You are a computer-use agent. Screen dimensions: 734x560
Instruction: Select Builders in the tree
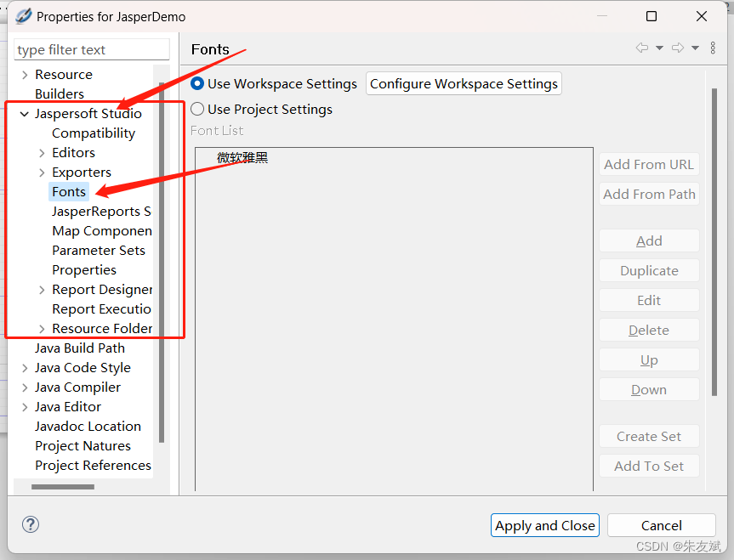point(60,94)
